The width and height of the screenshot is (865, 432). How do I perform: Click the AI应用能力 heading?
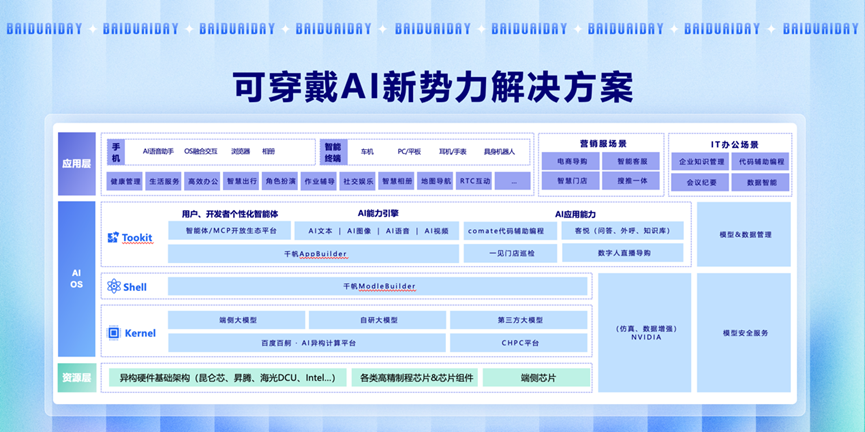[575, 214]
